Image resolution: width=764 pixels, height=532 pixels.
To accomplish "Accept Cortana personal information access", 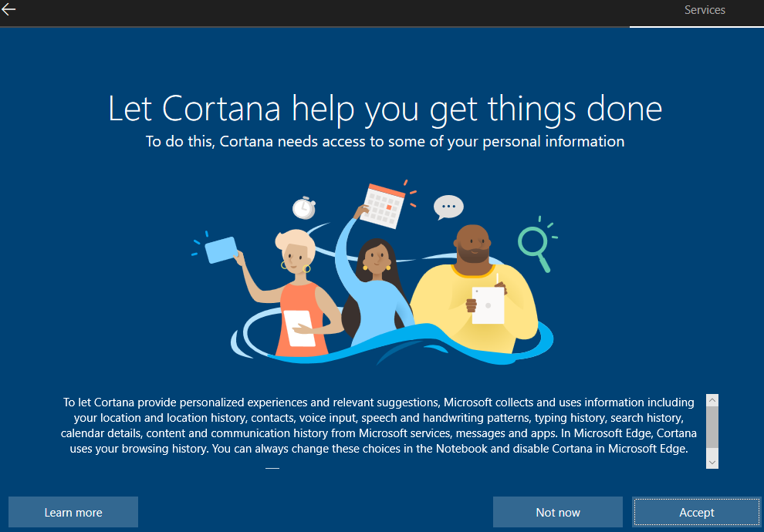I will coord(696,512).
